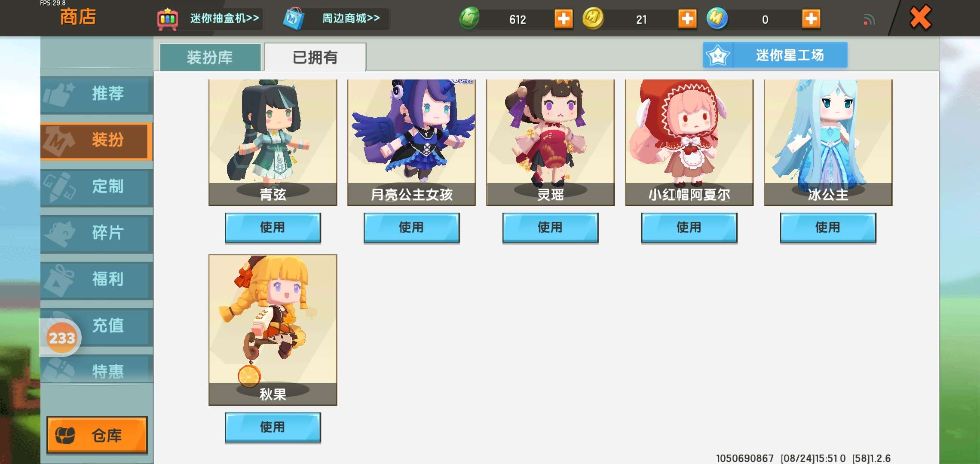Open the 周边商城 shopping bag link
Image resolution: width=980 pixels, height=464 pixels.
pyautogui.click(x=335, y=19)
